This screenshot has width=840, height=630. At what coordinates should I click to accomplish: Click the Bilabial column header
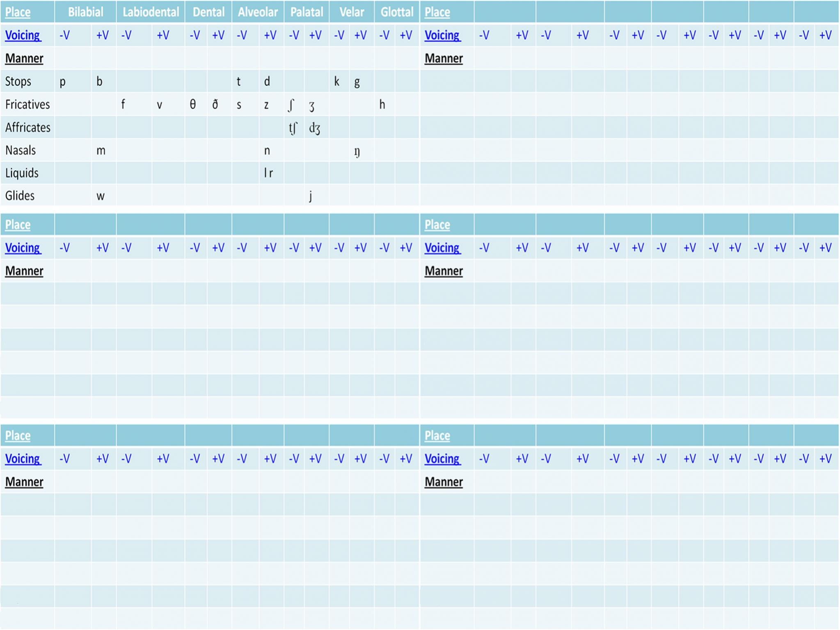tap(85, 12)
